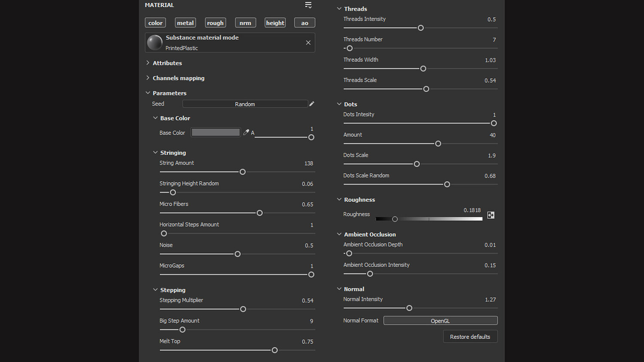Pick Base Color with the eyedropper icon

point(246,133)
